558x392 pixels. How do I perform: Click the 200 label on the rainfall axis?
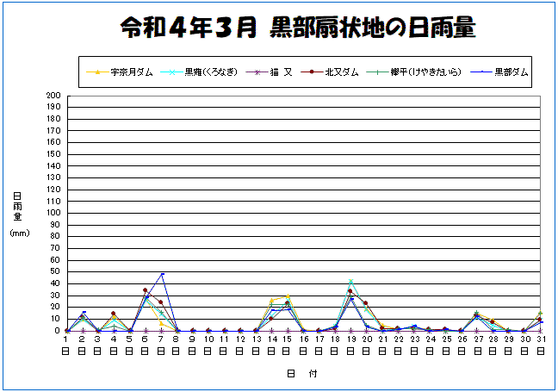coord(53,96)
